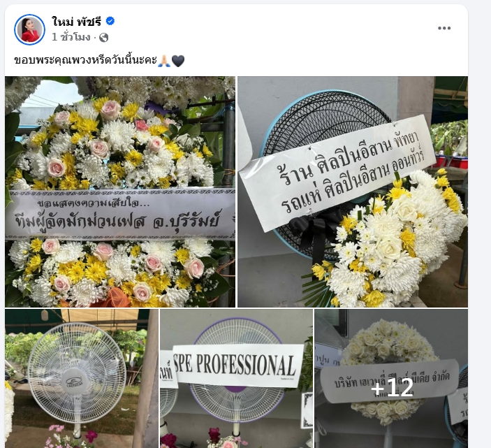
Task: Click the public globe privacy icon
Action: point(103,38)
